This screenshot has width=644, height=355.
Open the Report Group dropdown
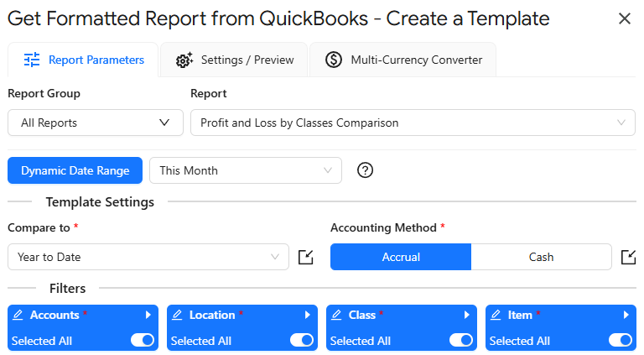[x=96, y=123]
